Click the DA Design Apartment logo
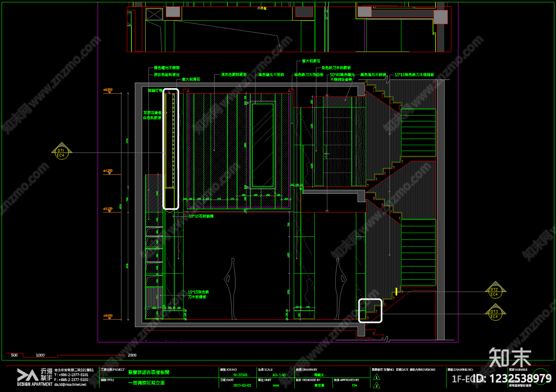This screenshot has width=556, height=392. coord(34,377)
